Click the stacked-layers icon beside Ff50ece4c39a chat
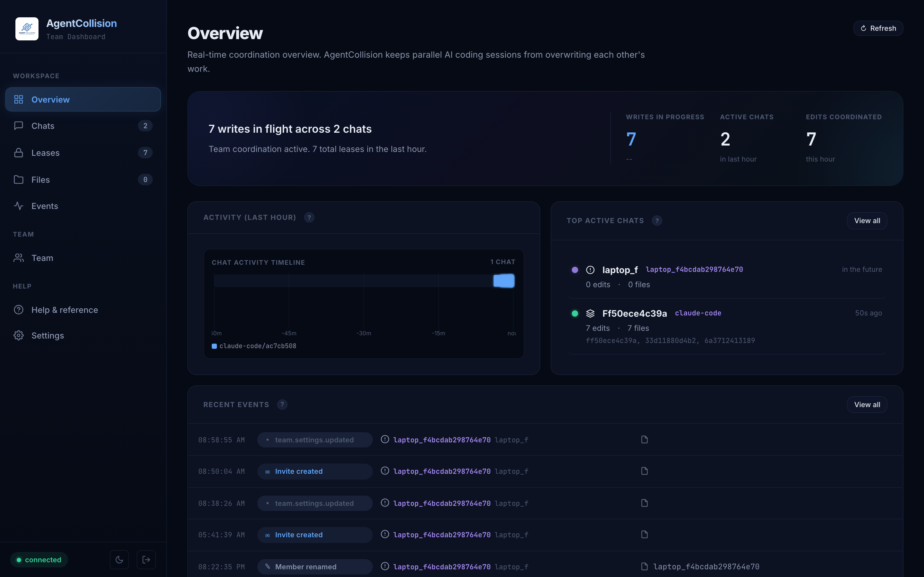Viewport: 924px width, 577px height. (591, 313)
